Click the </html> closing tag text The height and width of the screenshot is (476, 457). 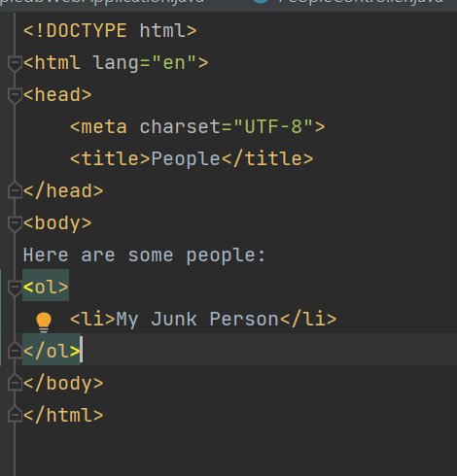(x=63, y=416)
